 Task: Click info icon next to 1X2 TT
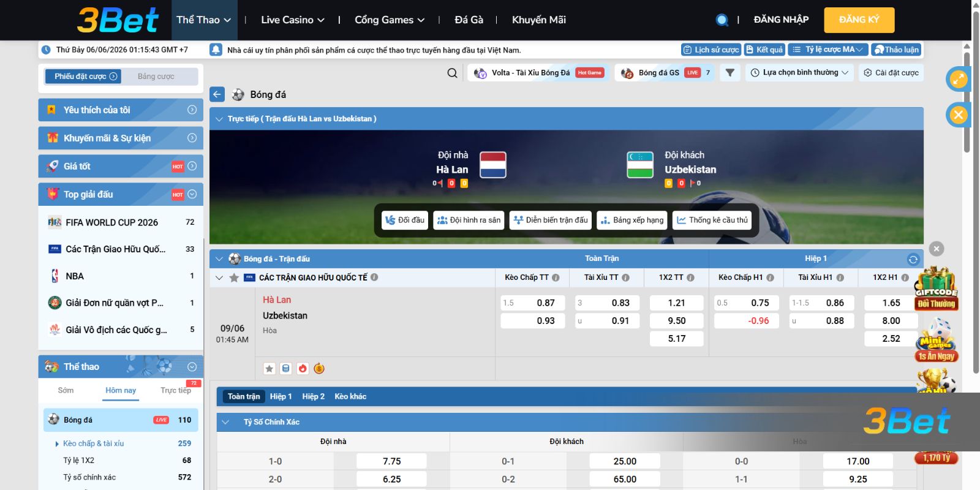pyautogui.click(x=690, y=277)
